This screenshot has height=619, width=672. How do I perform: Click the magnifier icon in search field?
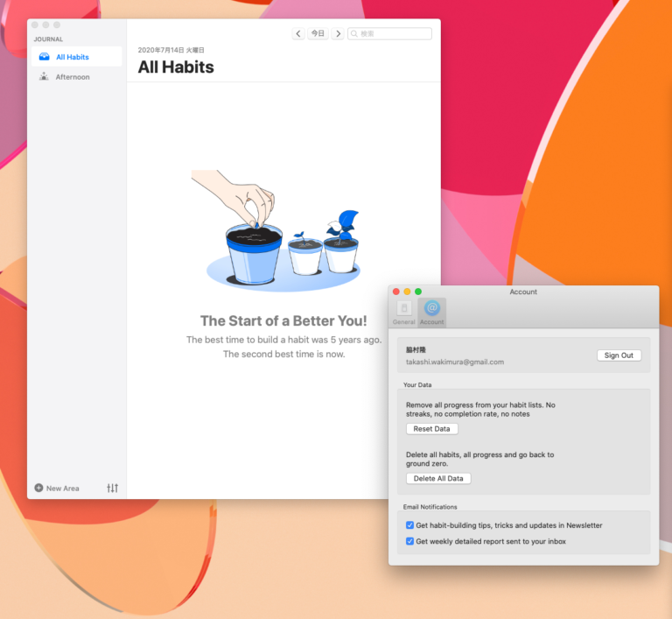(354, 33)
